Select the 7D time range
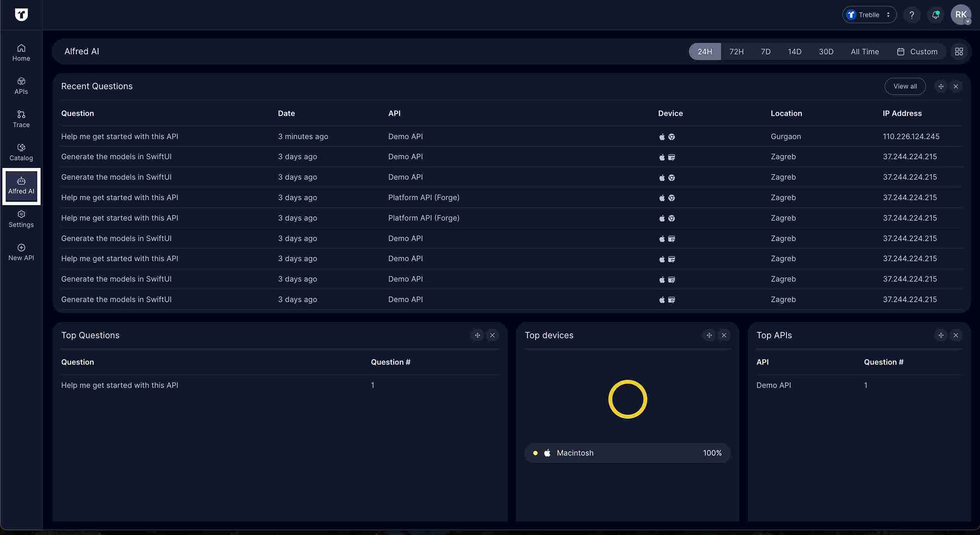The image size is (980, 535). (765, 51)
